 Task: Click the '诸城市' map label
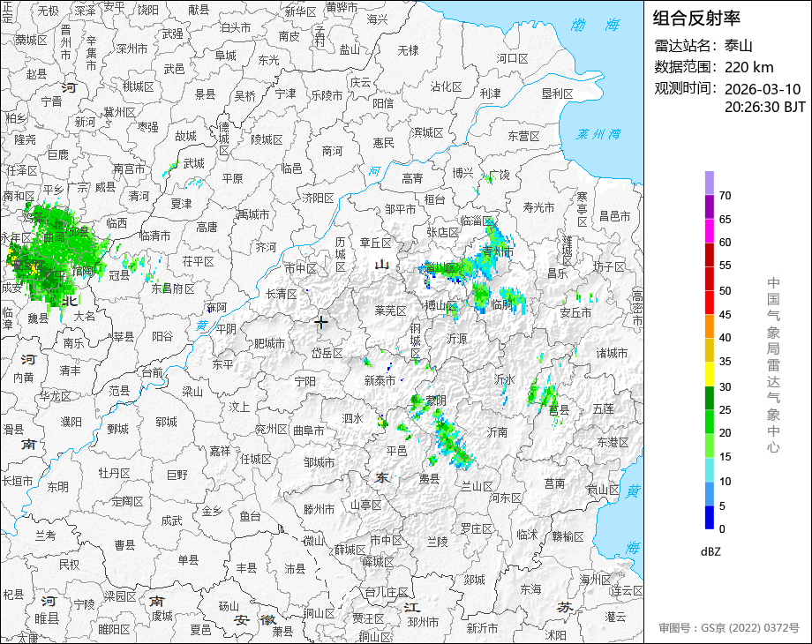tap(612, 353)
